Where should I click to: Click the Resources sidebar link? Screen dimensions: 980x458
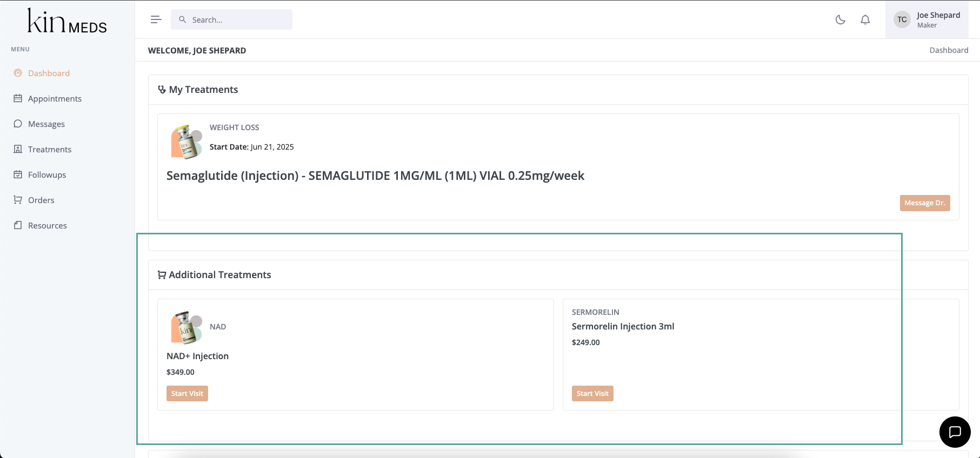(x=48, y=226)
